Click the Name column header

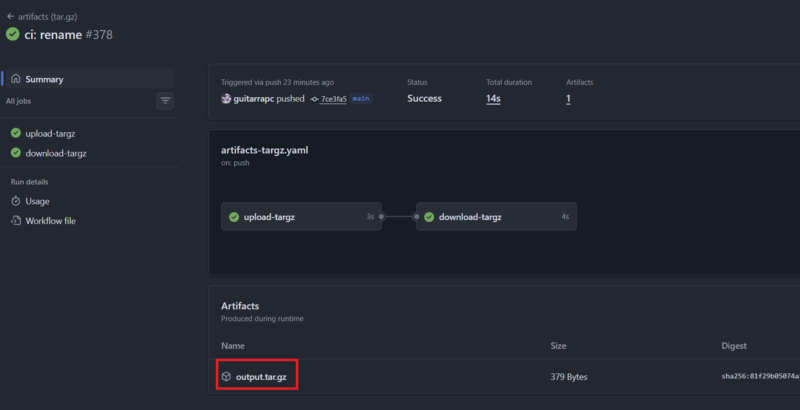[x=233, y=346]
